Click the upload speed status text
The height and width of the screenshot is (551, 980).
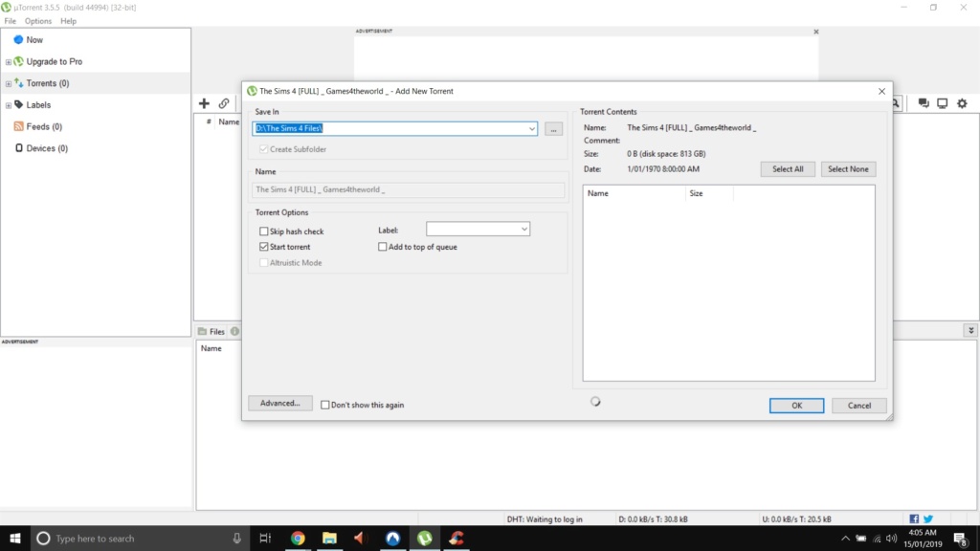(x=796, y=519)
